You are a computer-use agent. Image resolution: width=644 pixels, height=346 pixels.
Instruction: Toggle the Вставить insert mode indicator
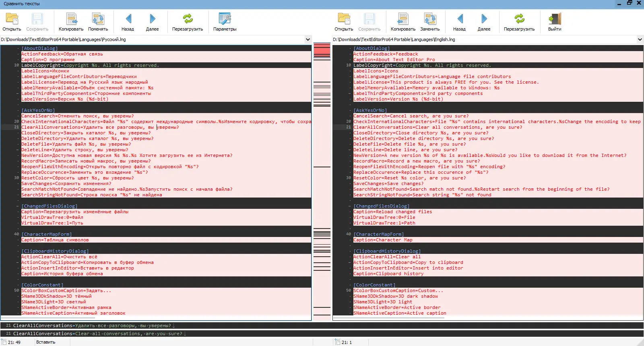click(x=46, y=342)
